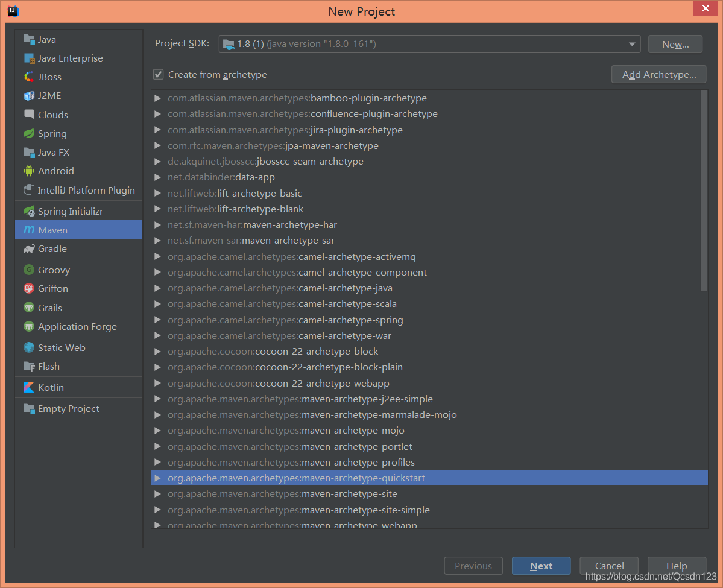Expand the maven-archetype-quickstart node

pyautogui.click(x=158, y=478)
